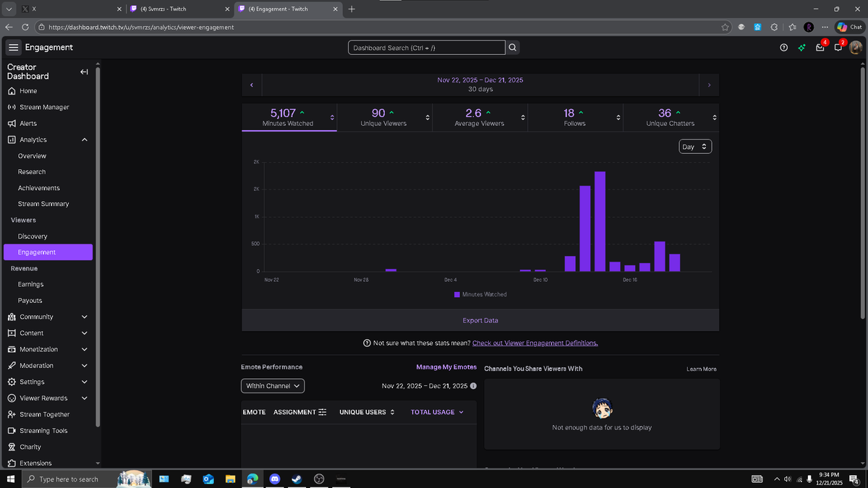Click the browser refresh button

[x=25, y=27]
